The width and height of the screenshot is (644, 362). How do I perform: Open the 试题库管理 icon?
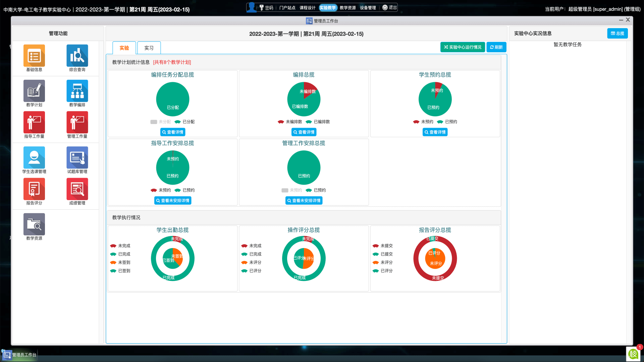[77, 158]
